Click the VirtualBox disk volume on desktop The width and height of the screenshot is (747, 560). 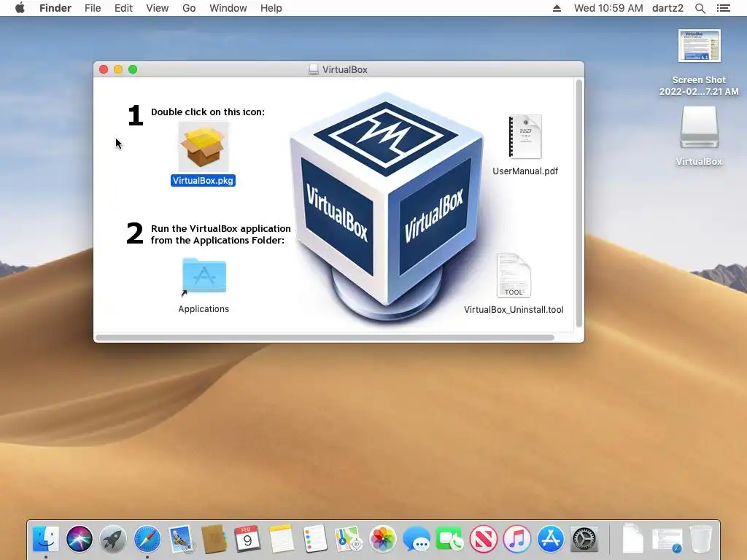pyautogui.click(x=700, y=128)
